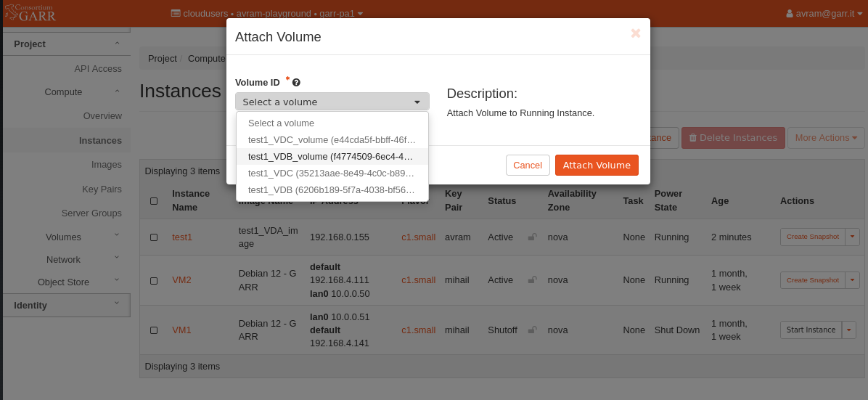Open API Access in sidebar
Screen dimensions: 868x400
(x=98, y=69)
